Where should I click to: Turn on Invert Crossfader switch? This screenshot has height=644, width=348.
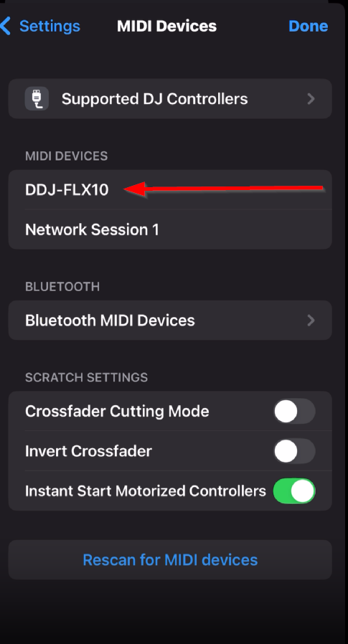(295, 451)
